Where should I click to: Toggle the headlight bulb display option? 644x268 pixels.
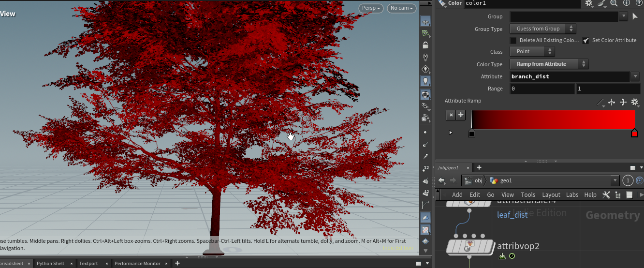tap(425, 81)
